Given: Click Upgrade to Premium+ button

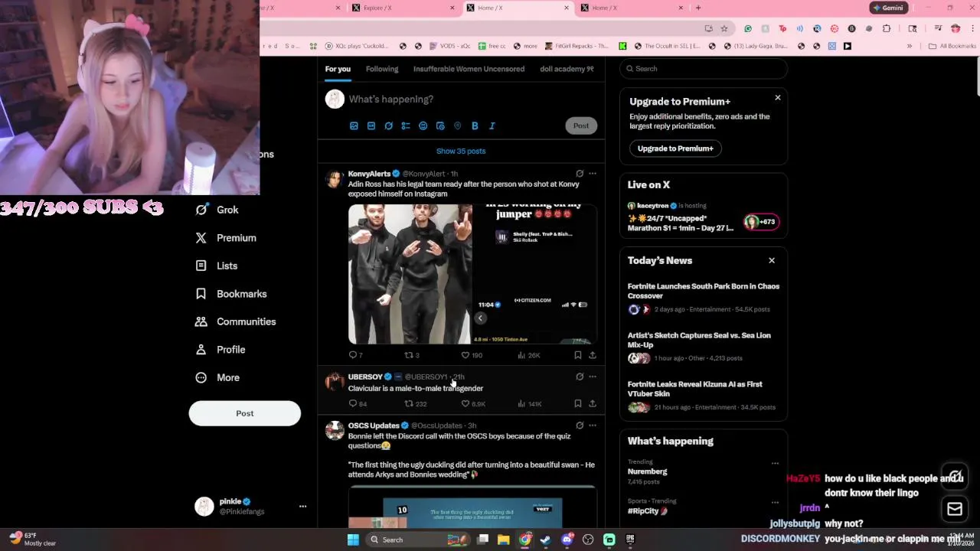Looking at the screenshot, I should coord(675,148).
